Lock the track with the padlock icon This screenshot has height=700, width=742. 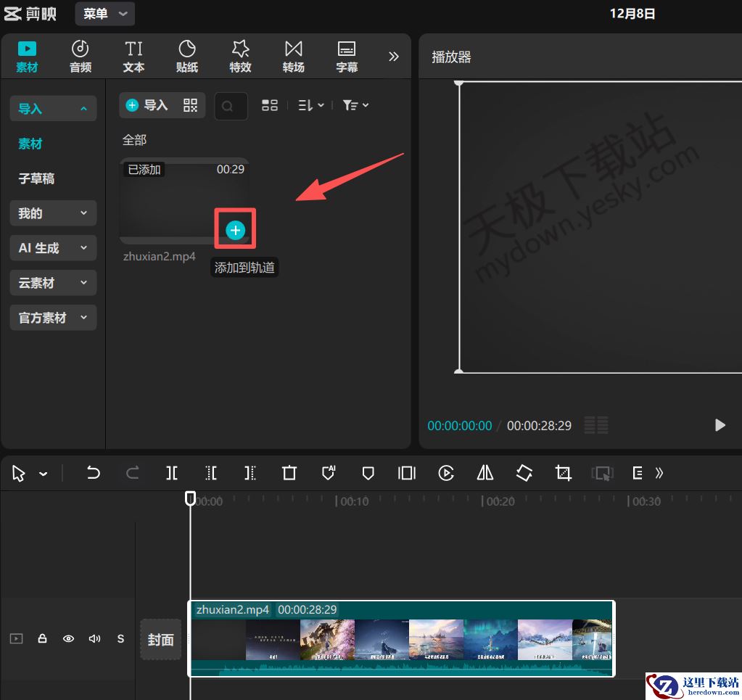tap(42, 638)
